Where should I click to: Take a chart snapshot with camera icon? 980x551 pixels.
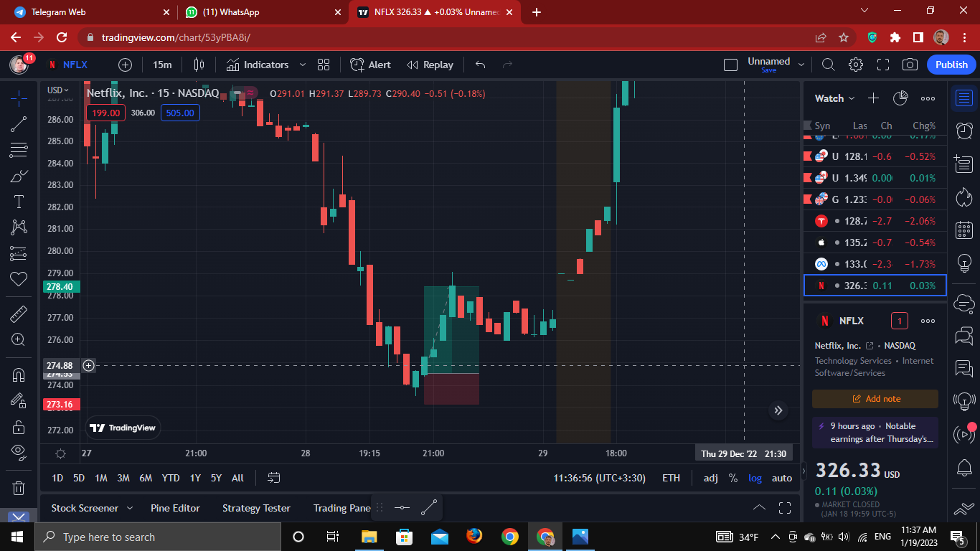click(910, 65)
